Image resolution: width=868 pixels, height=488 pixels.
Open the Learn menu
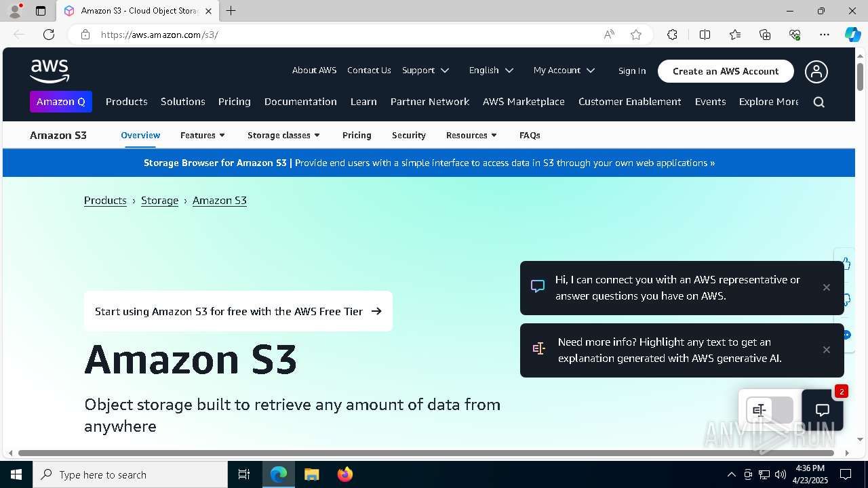pyautogui.click(x=363, y=102)
